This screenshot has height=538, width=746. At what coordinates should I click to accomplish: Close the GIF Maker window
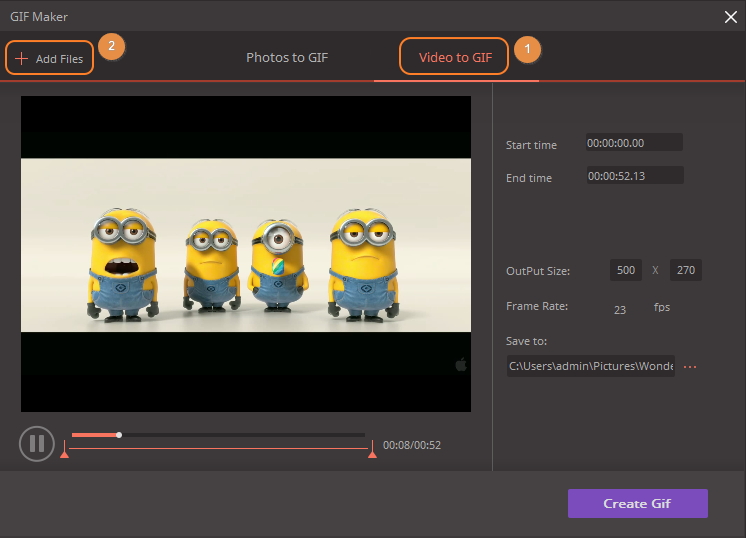730,17
